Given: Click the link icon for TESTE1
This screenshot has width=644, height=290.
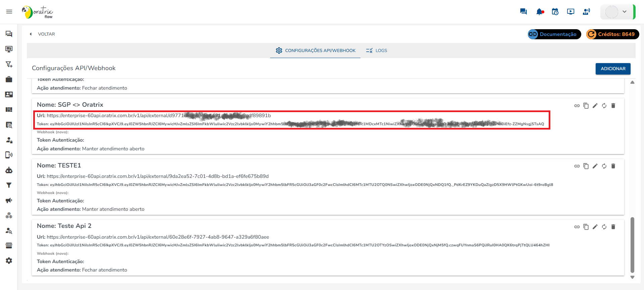Looking at the screenshot, I should (x=577, y=166).
